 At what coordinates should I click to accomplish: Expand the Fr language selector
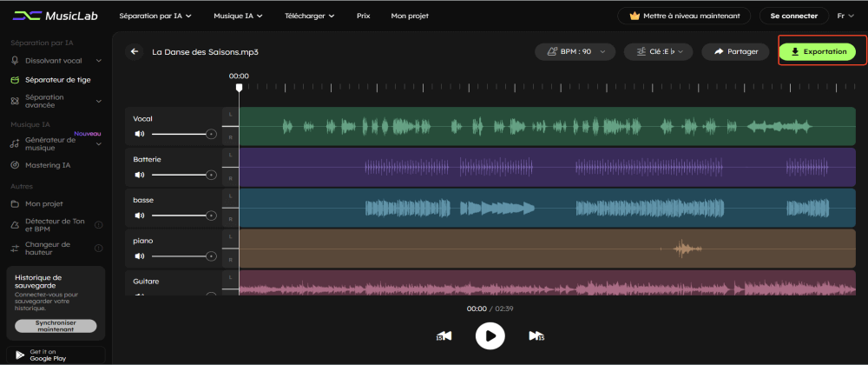coord(845,16)
